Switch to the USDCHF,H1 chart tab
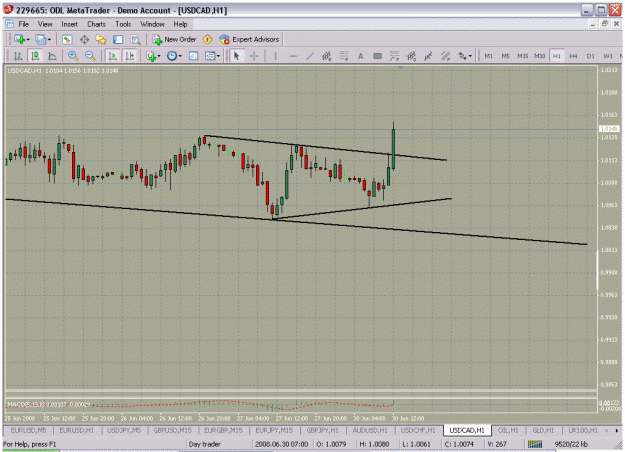Screen dimensions: 625x452 (x=418, y=430)
